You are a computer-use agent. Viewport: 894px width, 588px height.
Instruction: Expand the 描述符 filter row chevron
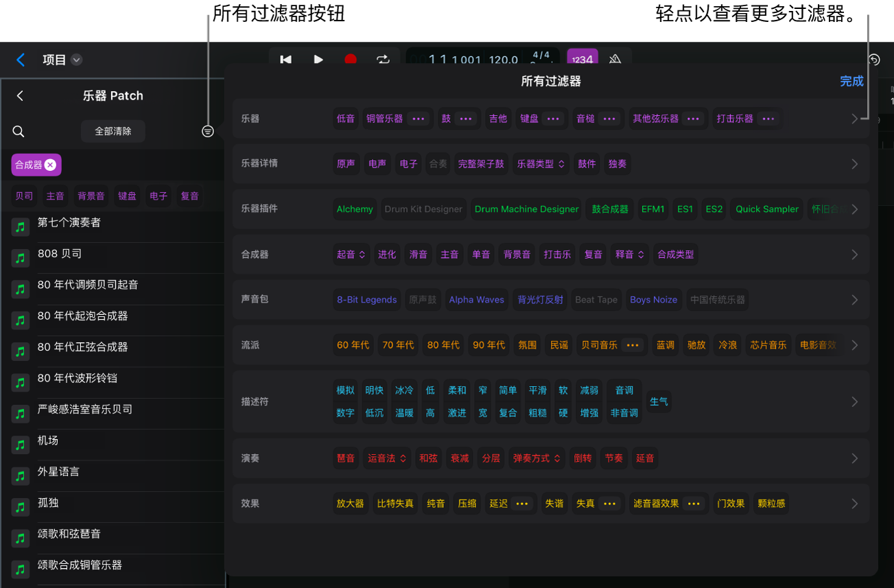coord(855,401)
